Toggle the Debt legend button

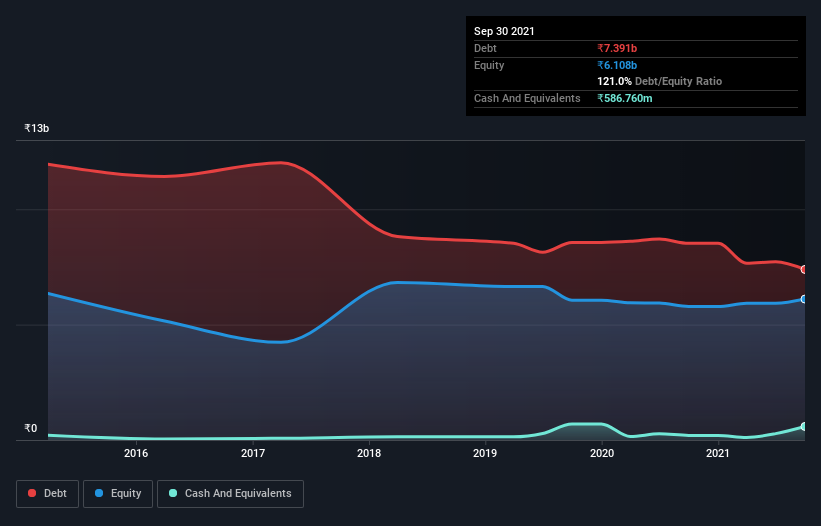pos(48,494)
